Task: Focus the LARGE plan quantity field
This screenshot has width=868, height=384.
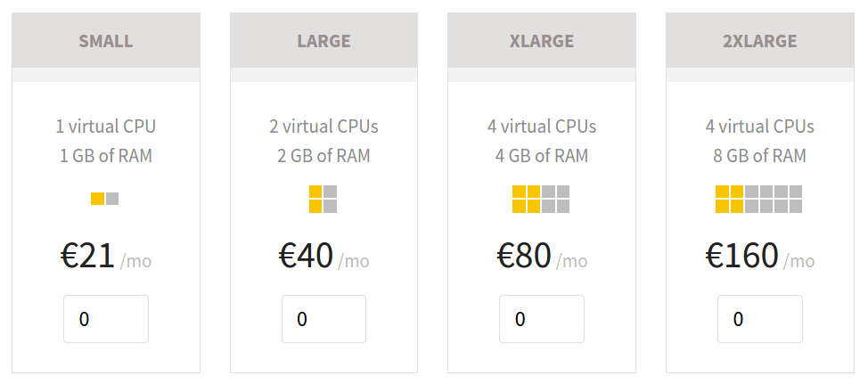Action: pos(323,319)
